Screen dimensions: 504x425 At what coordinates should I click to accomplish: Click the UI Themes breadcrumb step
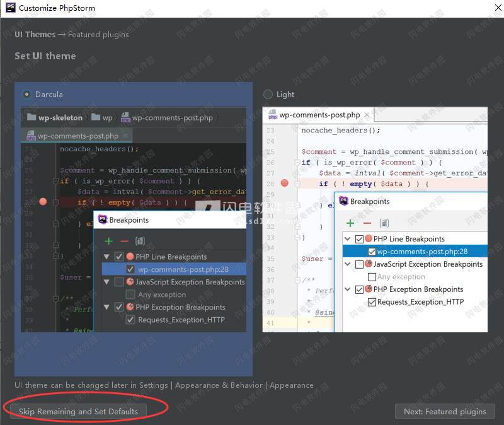(35, 35)
